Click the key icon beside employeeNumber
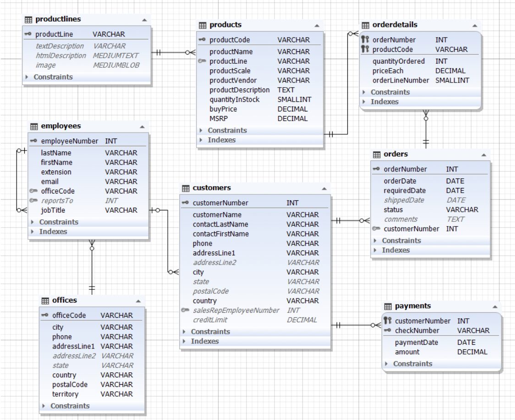The image size is (515, 420). click(34, 141)
